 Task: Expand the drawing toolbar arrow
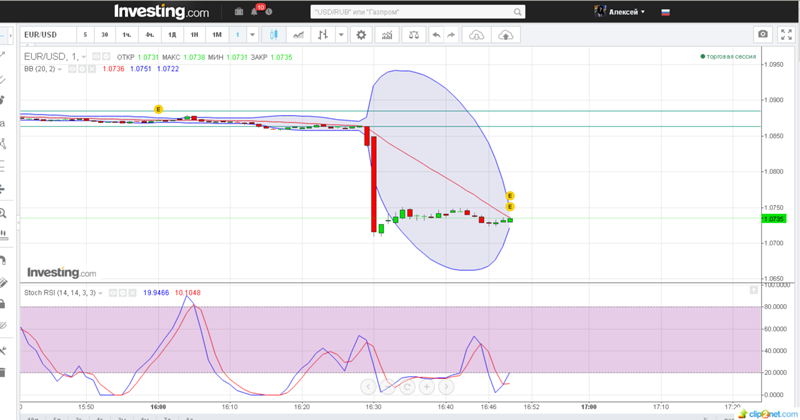10,35
